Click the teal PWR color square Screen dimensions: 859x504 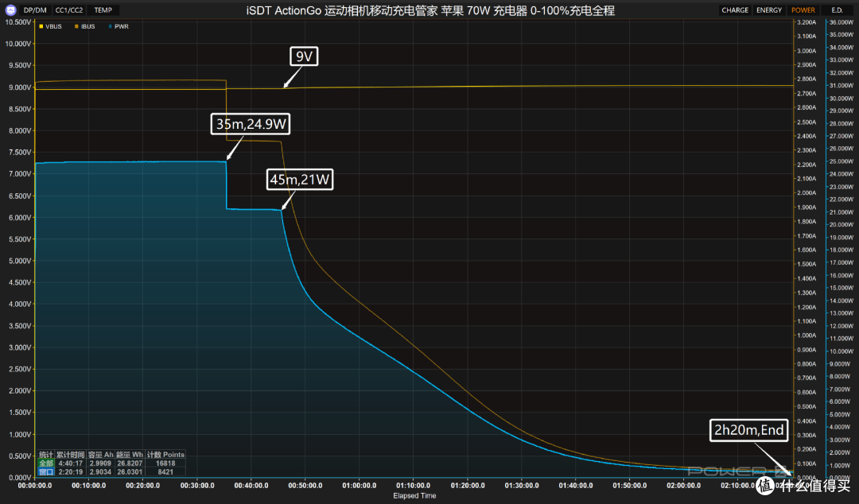pyautogui.click(x=111, y=26)
